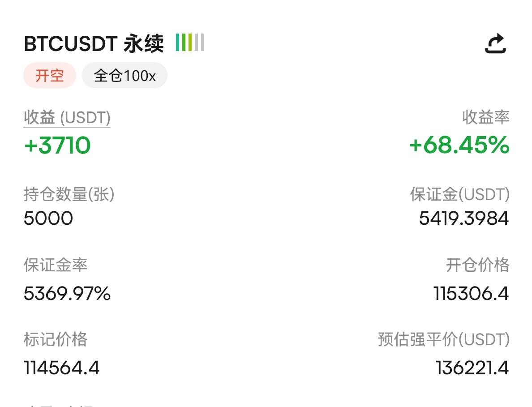Tap the 保证金(USDT) label

click(460, 194)
